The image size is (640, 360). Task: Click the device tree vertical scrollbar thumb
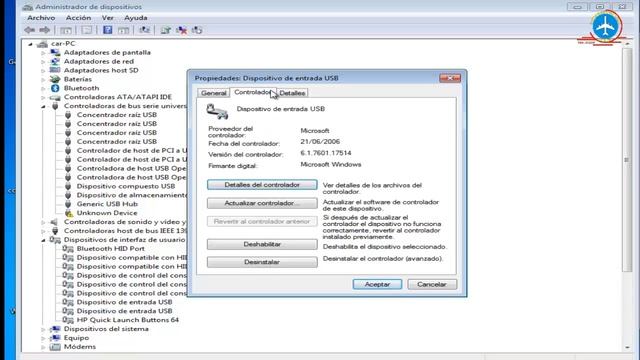pyautogui.click(x=627, y=160)
